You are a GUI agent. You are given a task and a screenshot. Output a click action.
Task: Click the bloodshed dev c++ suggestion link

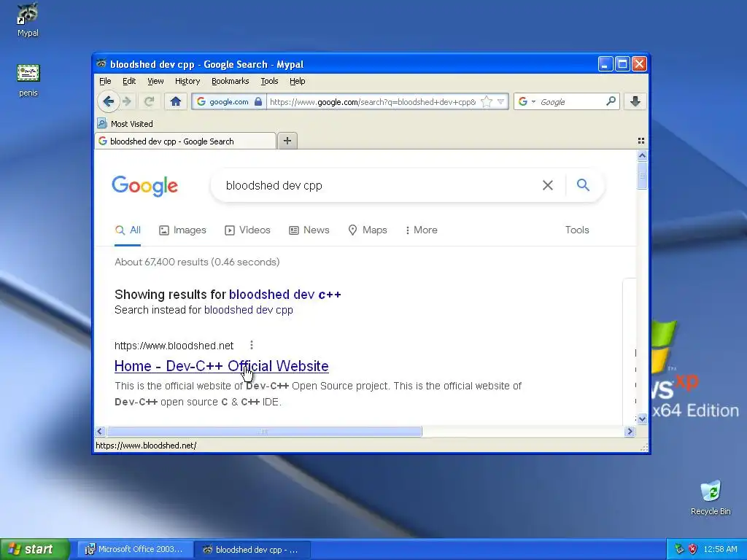[285, 295]
